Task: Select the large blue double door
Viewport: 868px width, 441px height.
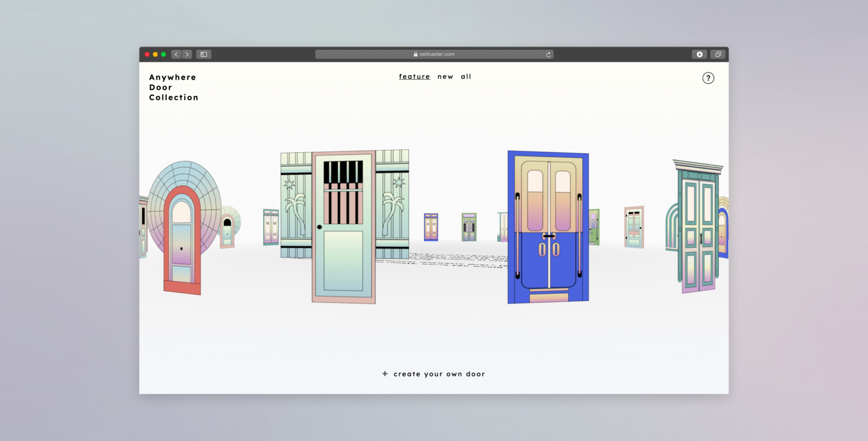Action: [x=548, y=227]
